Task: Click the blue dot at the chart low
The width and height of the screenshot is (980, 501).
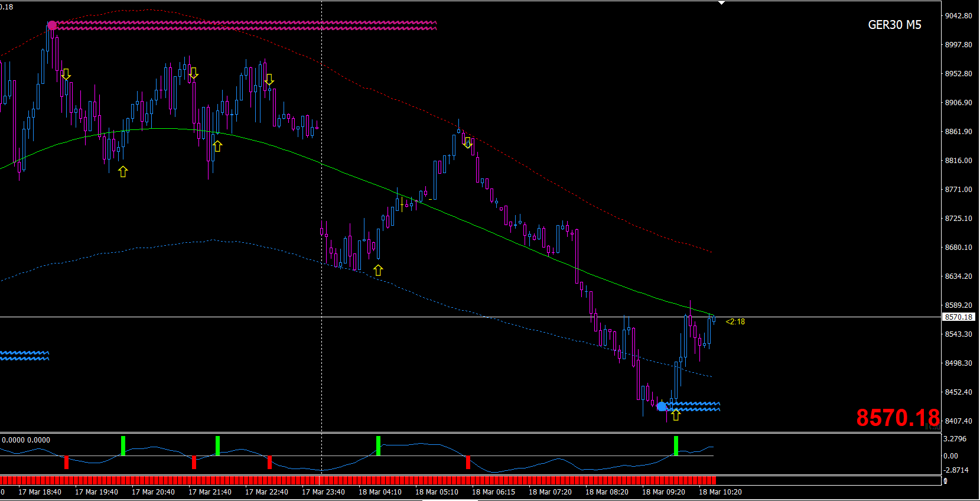Action: pos(662,406)
